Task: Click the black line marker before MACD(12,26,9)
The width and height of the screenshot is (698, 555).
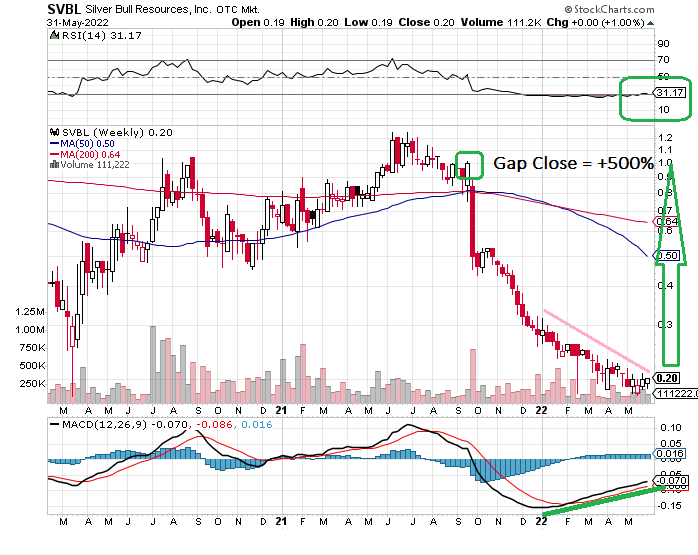Action: (x=55, y=425)
